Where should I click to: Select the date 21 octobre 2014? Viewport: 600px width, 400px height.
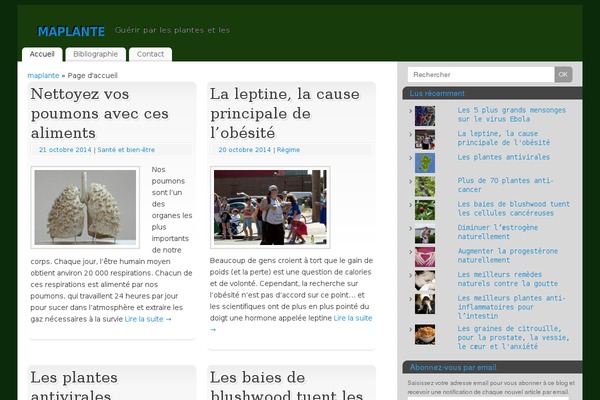tap(65, 150)
